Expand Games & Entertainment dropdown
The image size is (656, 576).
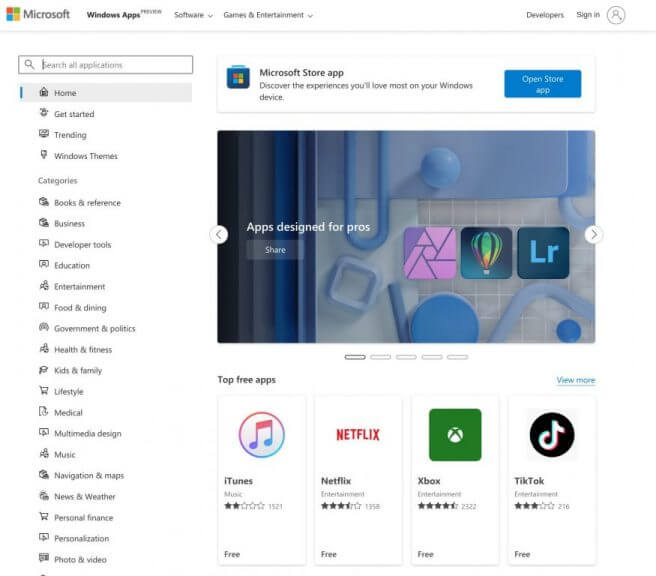coord(268,15)
